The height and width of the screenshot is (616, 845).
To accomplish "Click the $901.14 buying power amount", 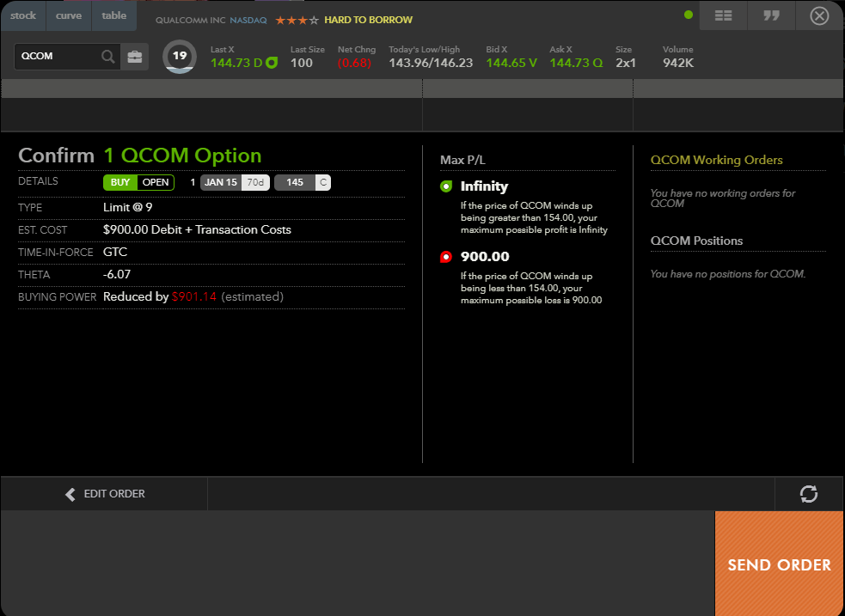I will pyautogui.click(x=194, y=296).
